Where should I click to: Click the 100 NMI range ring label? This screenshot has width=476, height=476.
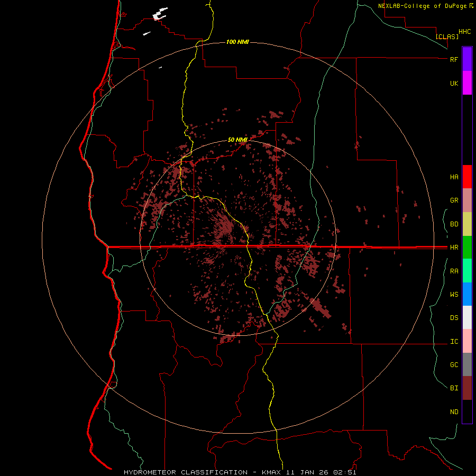237,42
